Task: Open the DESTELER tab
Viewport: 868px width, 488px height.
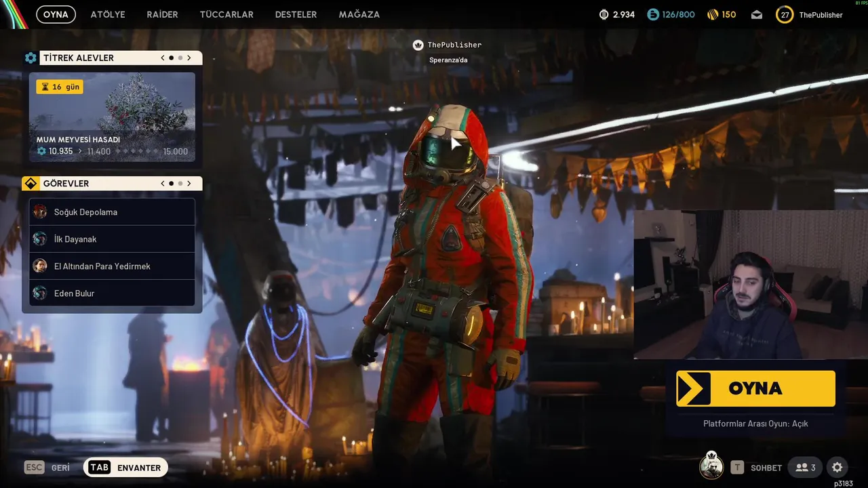Action: pyautogui.click(x=296, y=14)
